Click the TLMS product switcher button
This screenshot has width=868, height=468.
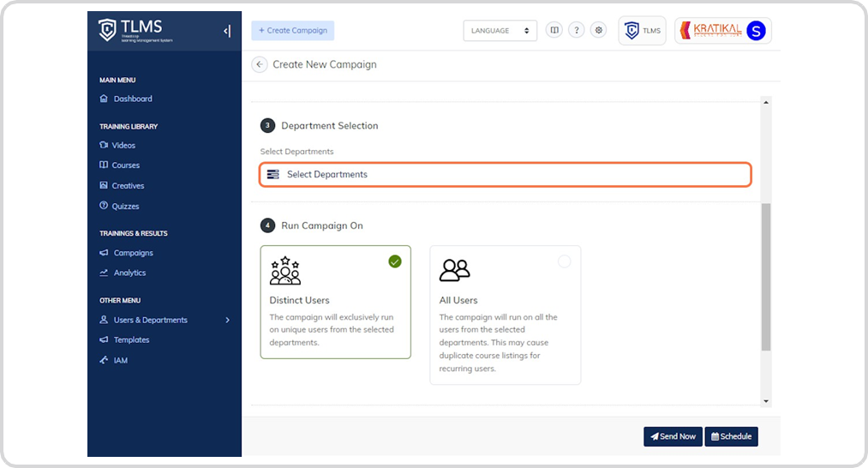tap(642, 31)
